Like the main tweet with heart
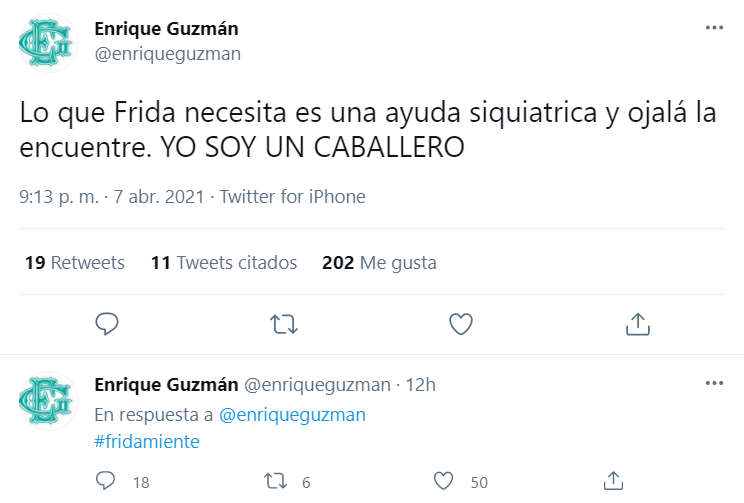 [460, 324]
